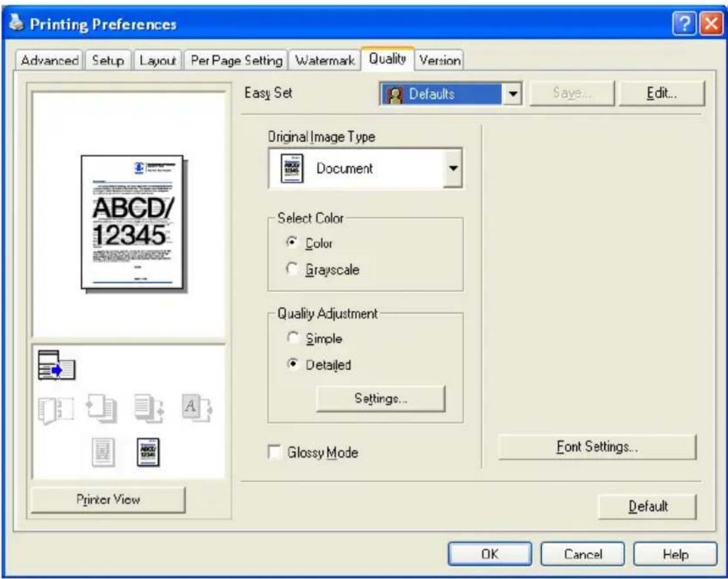728x579 pixels.
Task: Switch to the Advanced tab
Action: 50,60
